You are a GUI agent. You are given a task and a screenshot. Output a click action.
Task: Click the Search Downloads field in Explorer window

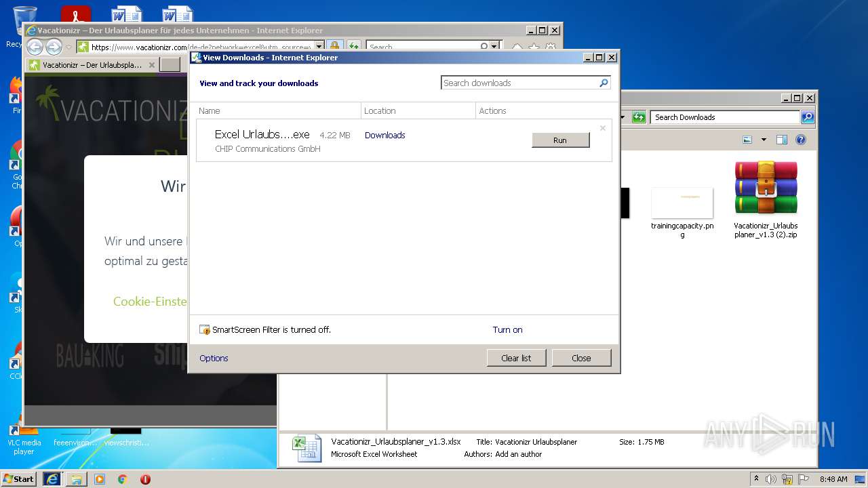click(x=725, y=117)
